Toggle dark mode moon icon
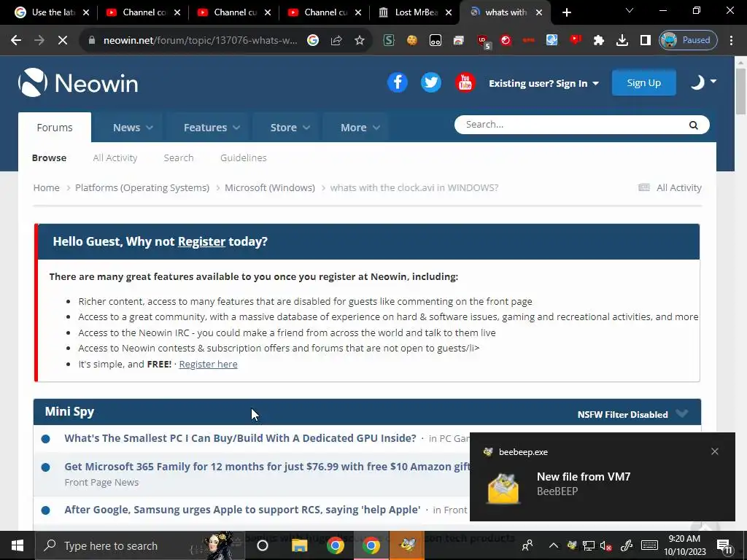Screen dimensions: 747x560 (x=697, y=82)
